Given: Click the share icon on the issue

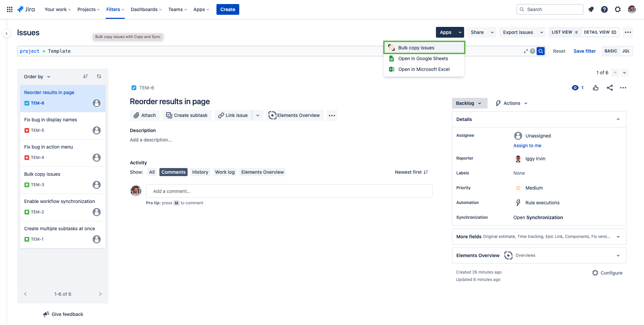Looking at the screenshot, I should [610, 88].
